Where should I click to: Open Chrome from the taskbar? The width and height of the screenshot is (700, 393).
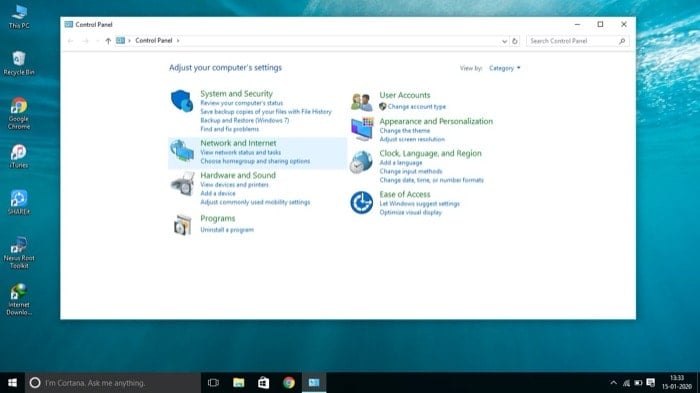tap(289, 383)
